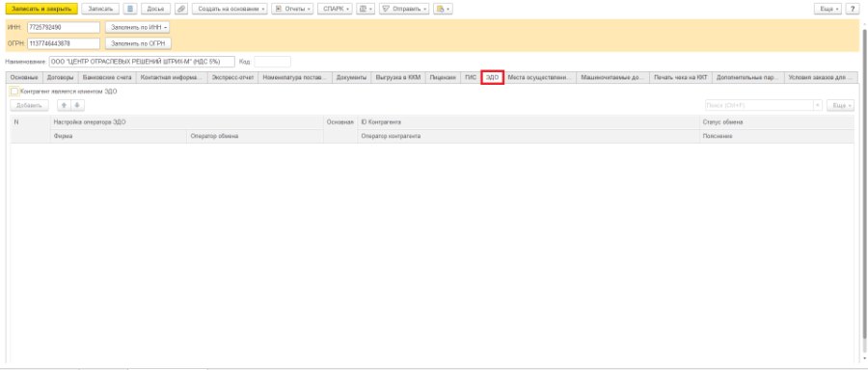Open the 'Экспресс-отчет' tab
The image size is (868, 370).
point(232,78)
